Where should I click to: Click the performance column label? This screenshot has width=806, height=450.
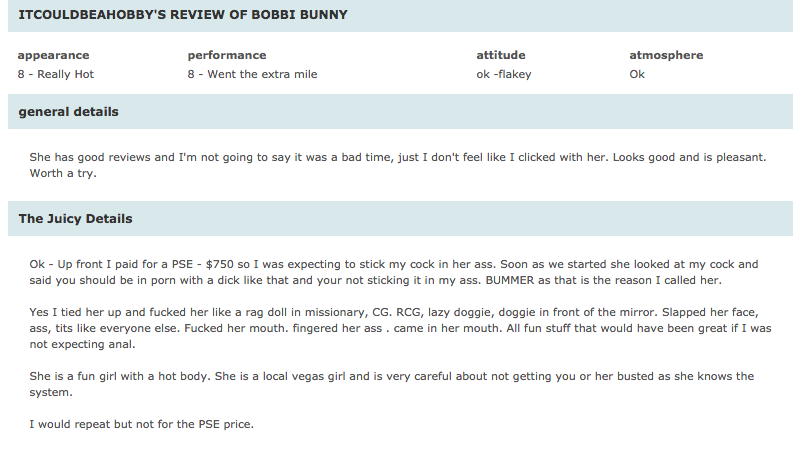tap(227, 55)
